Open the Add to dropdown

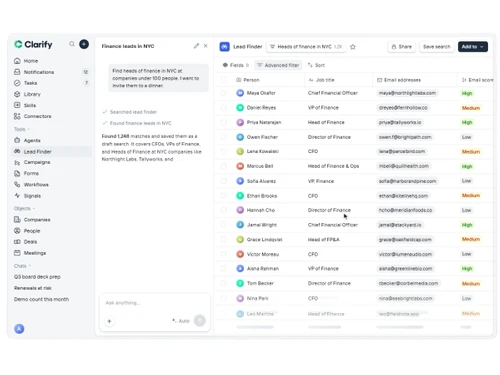pyautogui.click(x=473, y=47)
